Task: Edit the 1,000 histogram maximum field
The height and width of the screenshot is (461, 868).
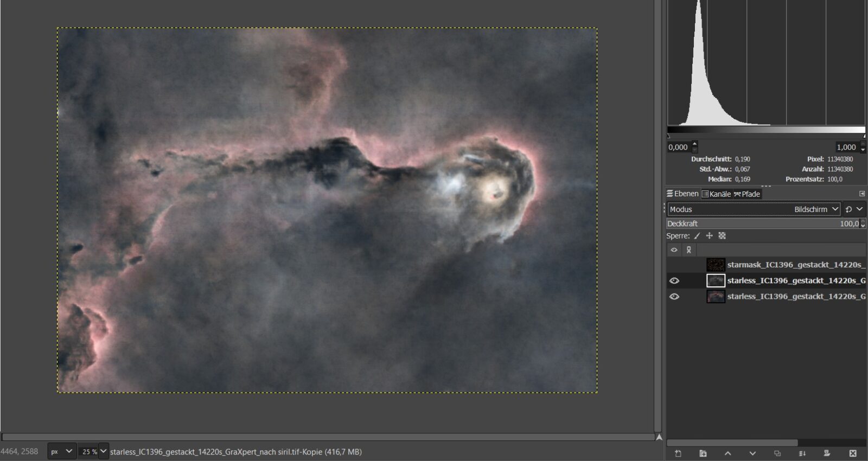Action: pyautogui.click(x=847, y=147)
